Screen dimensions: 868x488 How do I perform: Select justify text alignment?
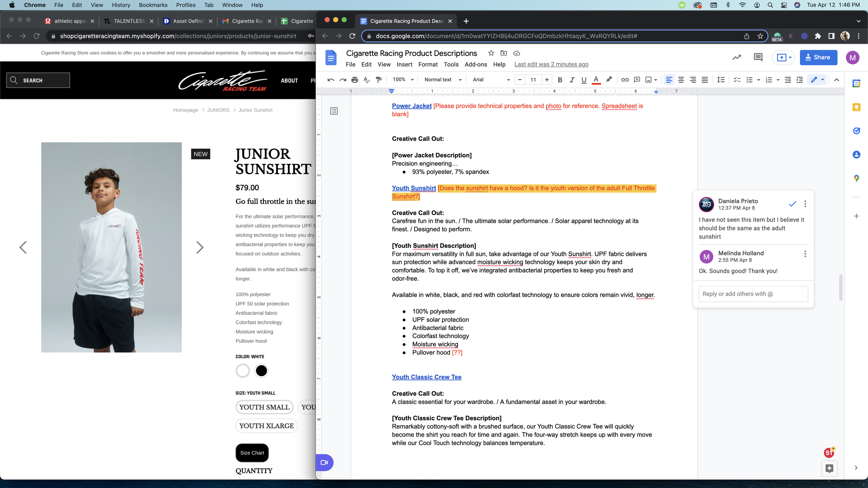pos(704,80)
